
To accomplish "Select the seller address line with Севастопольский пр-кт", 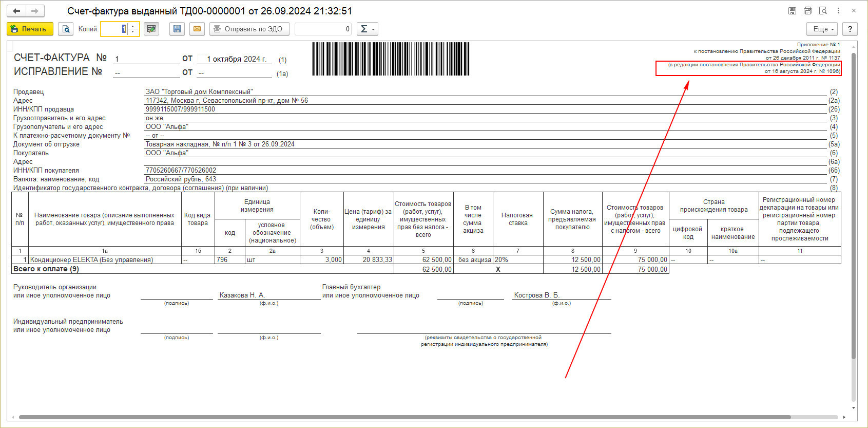I will (227, 101).
